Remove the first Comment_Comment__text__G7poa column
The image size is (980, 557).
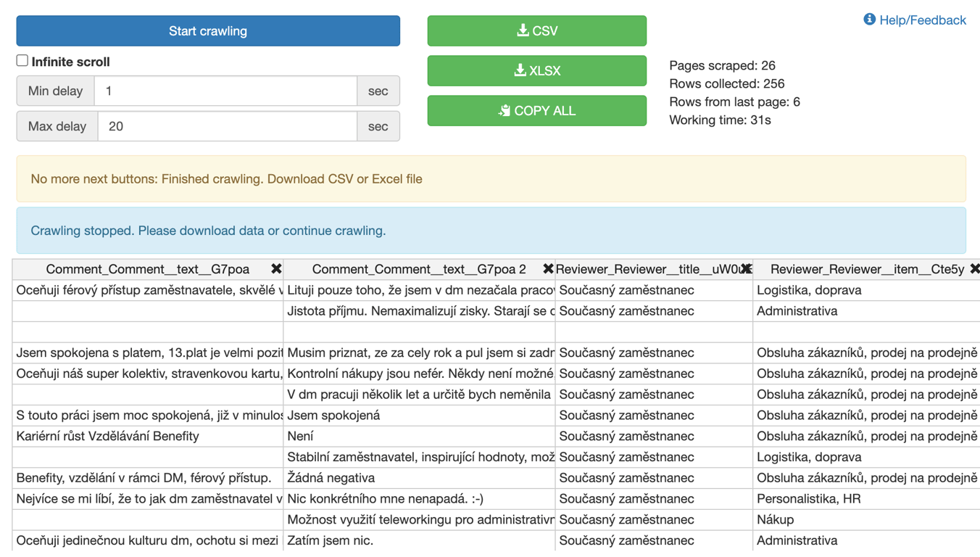point(276,269)
